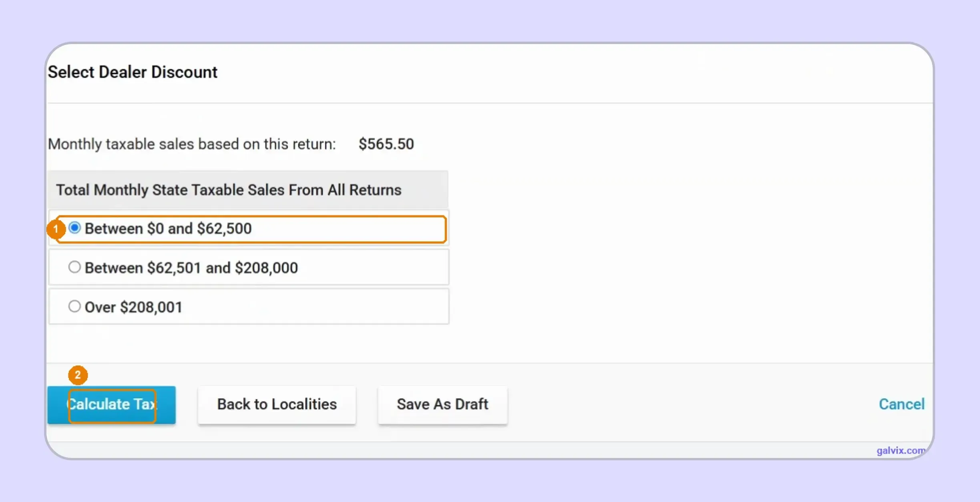The height and width of the screenshot is (502, 980).
Task: Cancel the dealer discount selection
Action: click(902, 404)
